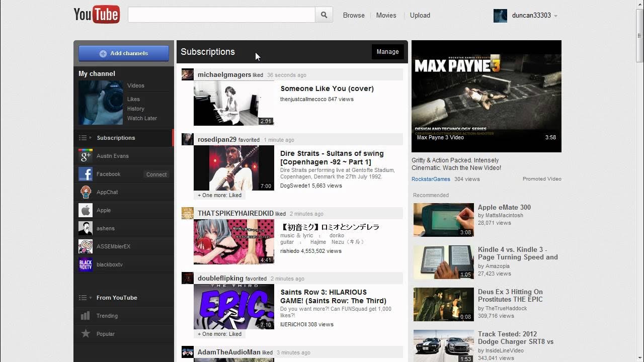Expand '+ One more: Liked' under Saints Row

pos(219,334)
